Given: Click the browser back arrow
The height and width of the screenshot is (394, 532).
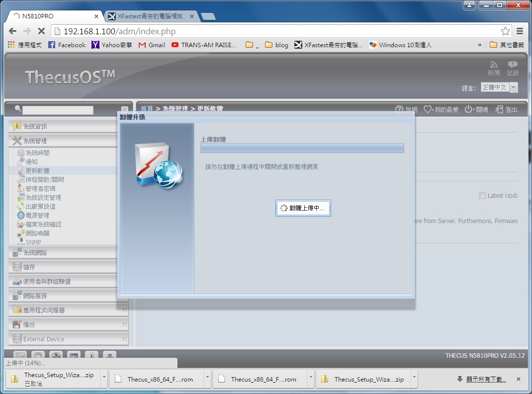Looking at the screenshot, I should pos(12,31).
